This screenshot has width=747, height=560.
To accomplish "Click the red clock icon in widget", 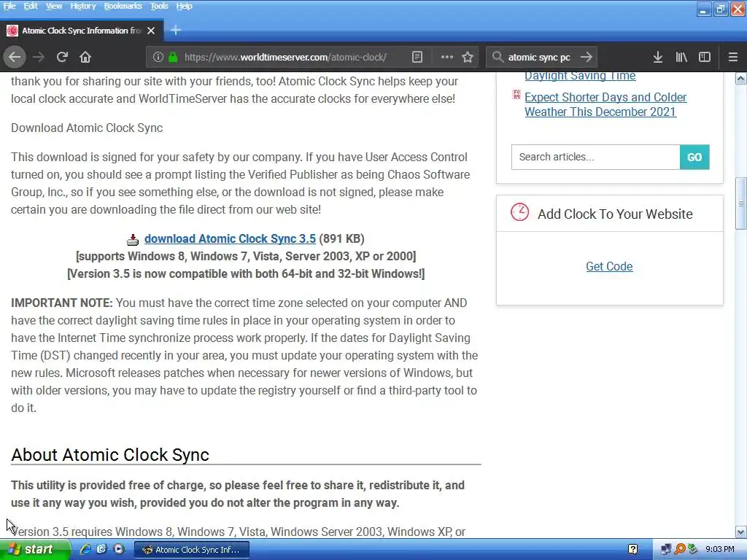I will click(x=519, y=212).
